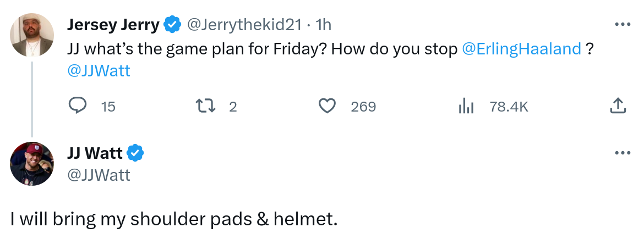Open the view analytics bar chart icon

[x=466, y=106]
